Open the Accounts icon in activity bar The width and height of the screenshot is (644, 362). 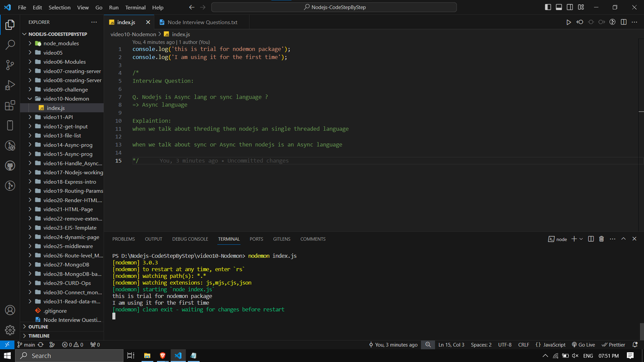coord(10,310)
